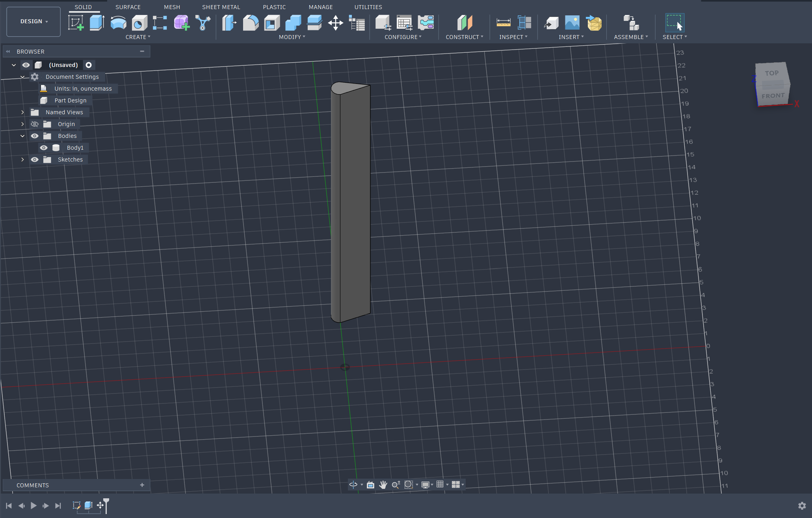Open the Change Parameters tool
Viewport: 812px width, 518px height.
point(357,23)
